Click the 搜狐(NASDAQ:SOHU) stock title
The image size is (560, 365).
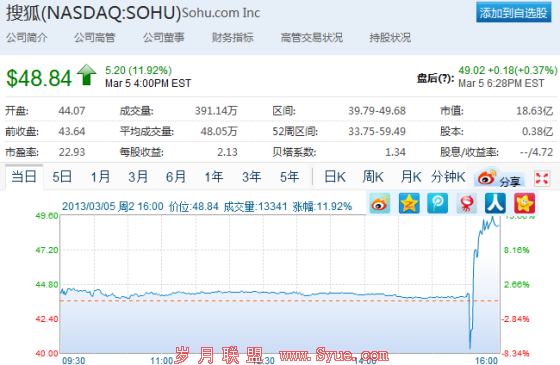coord(94,13)
